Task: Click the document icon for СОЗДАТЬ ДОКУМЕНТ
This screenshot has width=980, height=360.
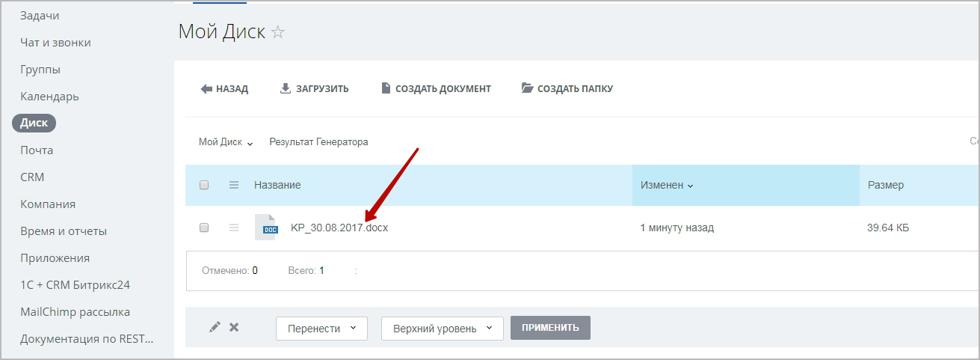Action: pos(386,88)
